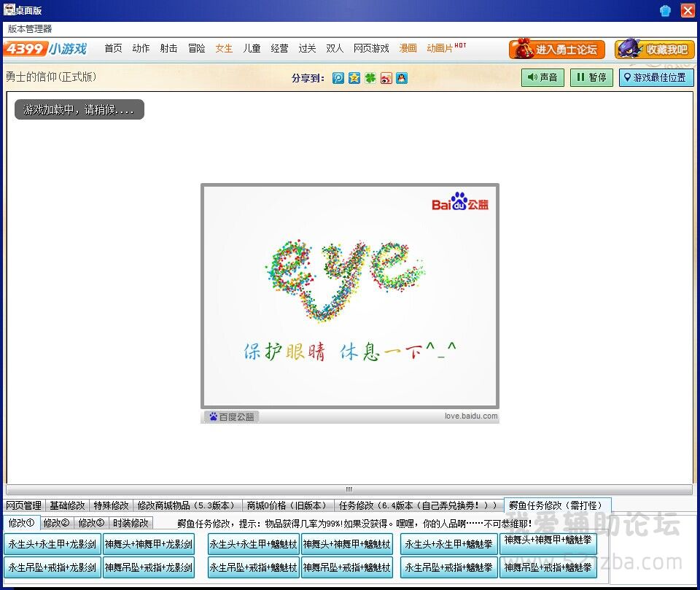Open 版本管理器 menu
The height and width of the screenshot is (590, 700).
[x=30, y=28]
